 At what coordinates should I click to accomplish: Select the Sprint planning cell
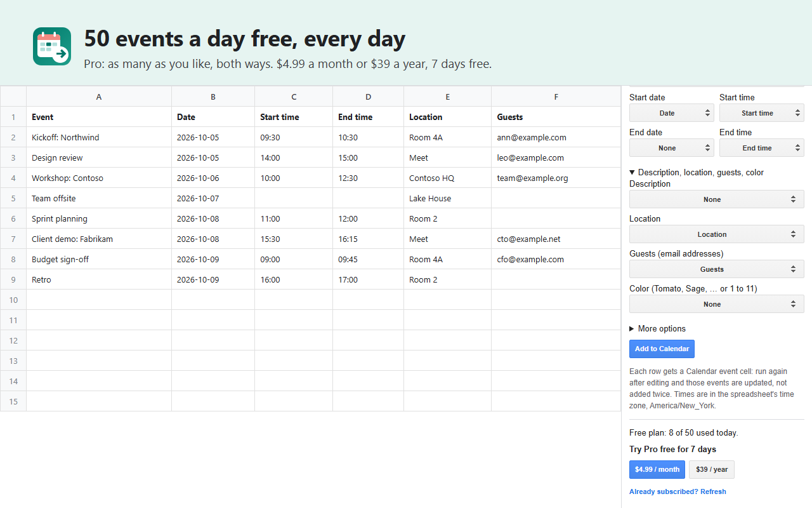coord(99,218)
